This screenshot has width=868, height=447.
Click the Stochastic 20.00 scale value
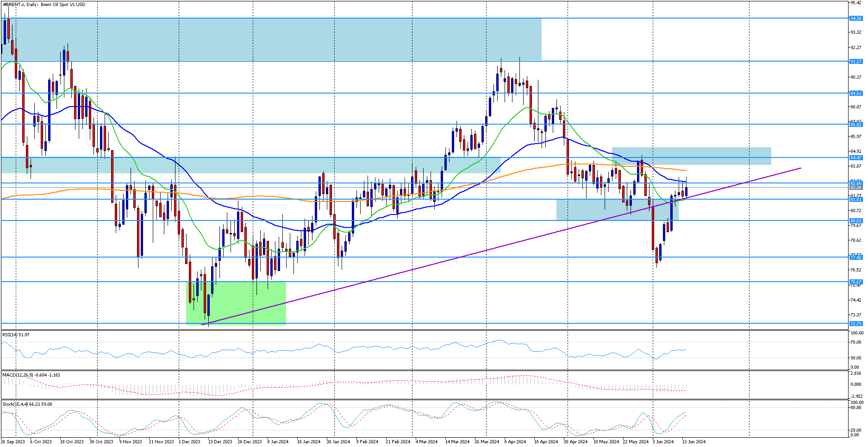coord(856,430)
